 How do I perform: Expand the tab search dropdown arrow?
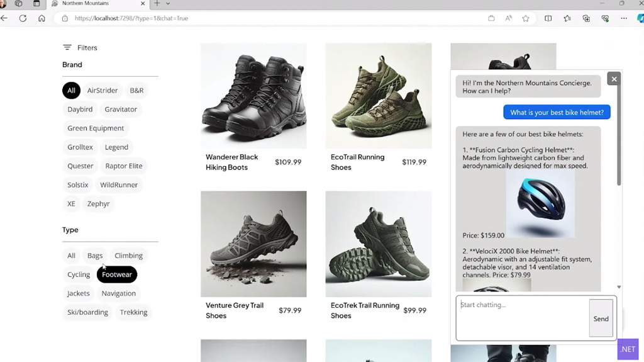point(168,3)
